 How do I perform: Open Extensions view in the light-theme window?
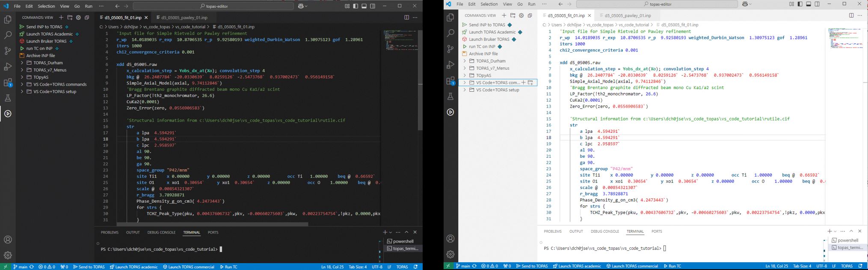(x=450, y=81)
